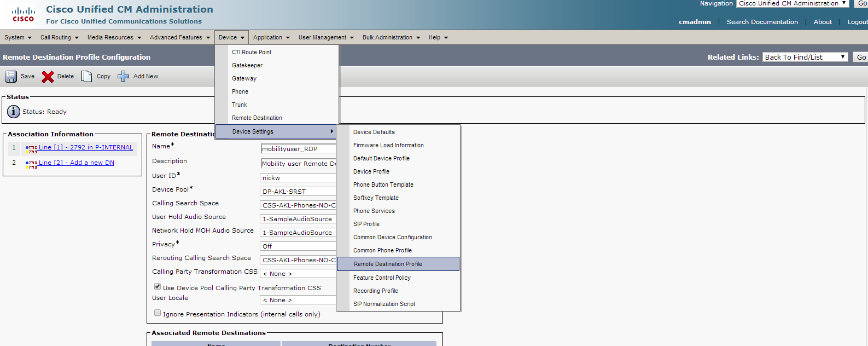Open the Media Resources menu
This screenshot has height=346, width=868.
pyautogui.click(x=114, y=37)
